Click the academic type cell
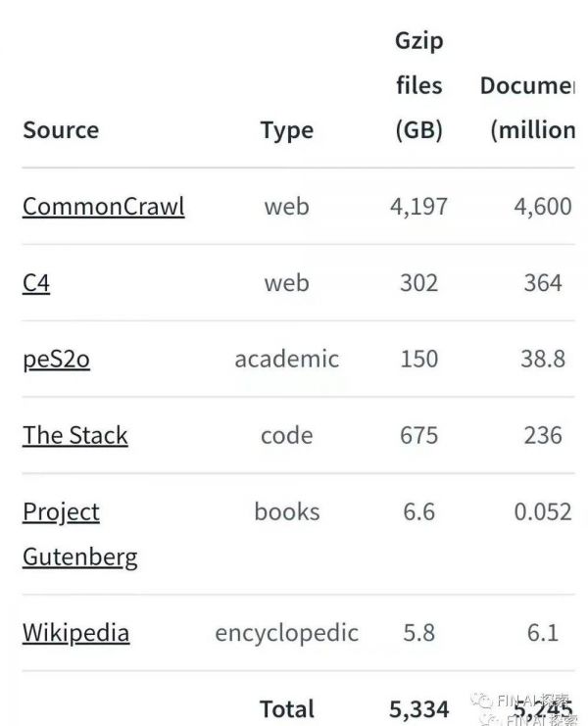 click(286, 360)
